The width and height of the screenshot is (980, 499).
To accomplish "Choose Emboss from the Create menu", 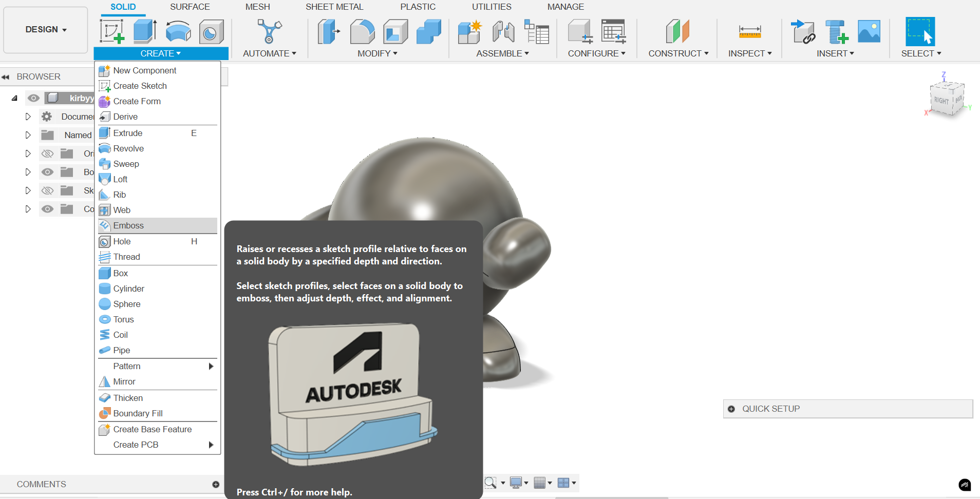I will pos(157,225).
